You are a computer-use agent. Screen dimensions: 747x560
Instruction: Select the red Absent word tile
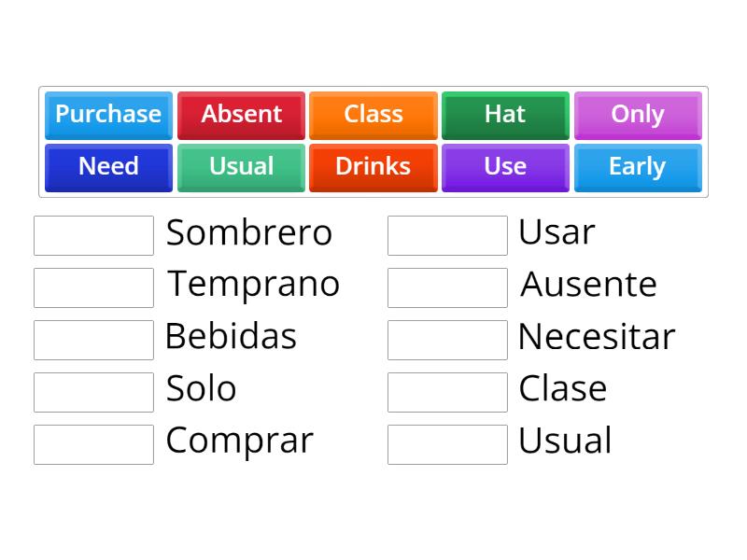(241, 115)
